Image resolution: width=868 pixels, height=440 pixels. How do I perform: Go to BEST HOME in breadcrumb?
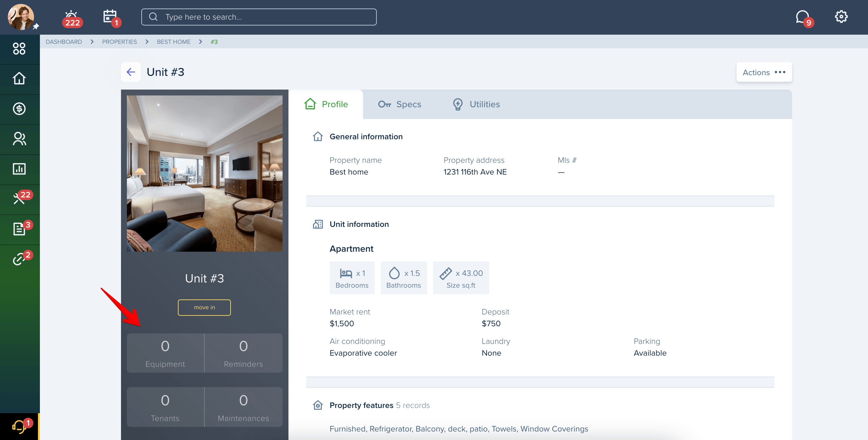[x=174, y=42]
